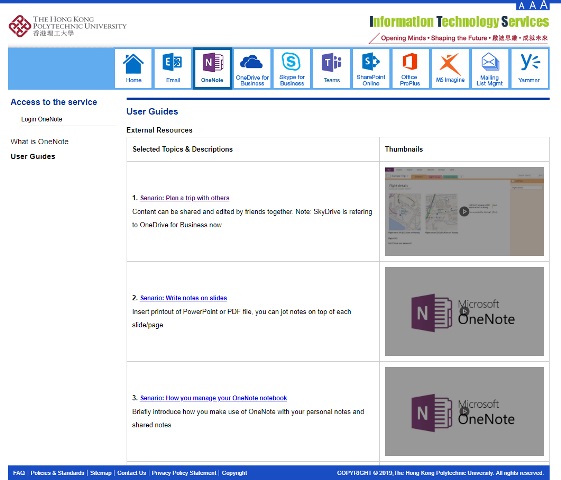The height and width of the screenshot is (480, 561).
Task: Open the MS Imagine icon
Action: pyautogui.click(x=450, y=68)
